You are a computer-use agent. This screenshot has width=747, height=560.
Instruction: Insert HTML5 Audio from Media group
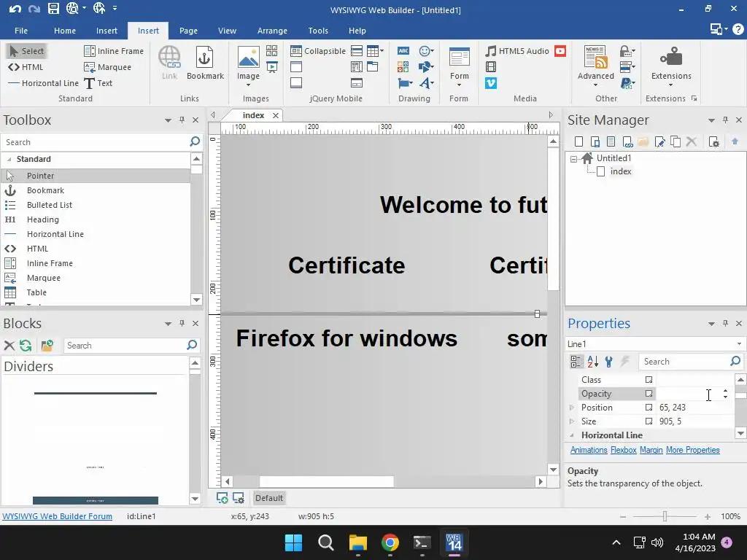click(x=517, y=51)
